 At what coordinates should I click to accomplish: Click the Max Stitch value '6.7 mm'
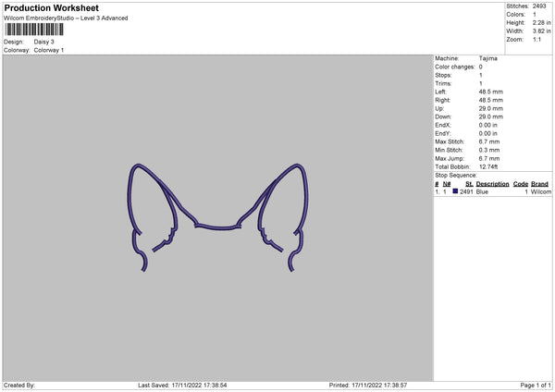click(x=488, y=141)
